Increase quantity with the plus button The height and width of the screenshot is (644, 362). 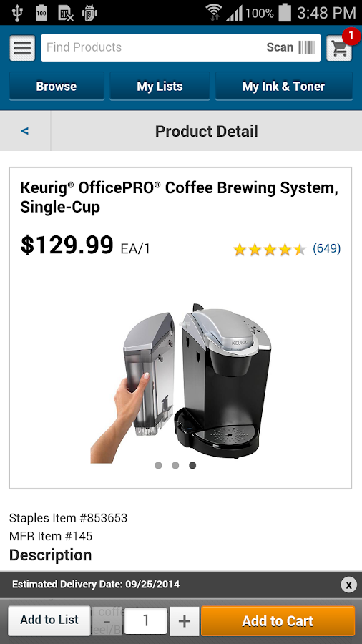pyautogui.click(x=185, y=621)
